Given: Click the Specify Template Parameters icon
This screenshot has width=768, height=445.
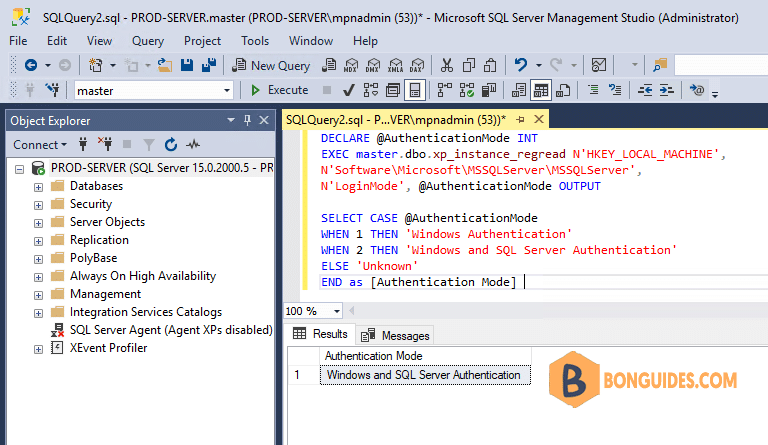Looking at the screenshot, I should (x=696, y=90).
